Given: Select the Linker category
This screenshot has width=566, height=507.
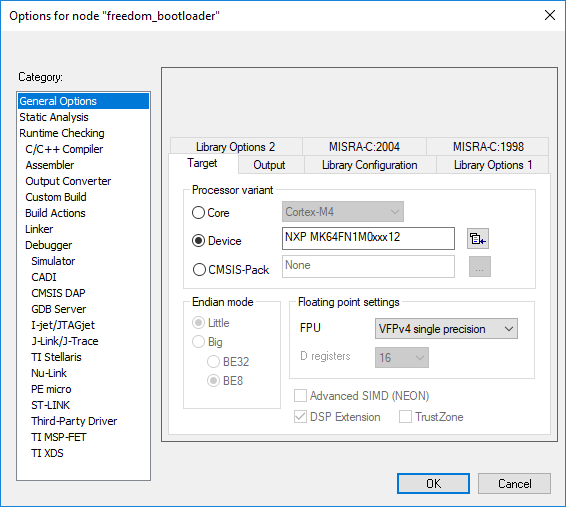Looking at the screenshot, I should [39, 229].
